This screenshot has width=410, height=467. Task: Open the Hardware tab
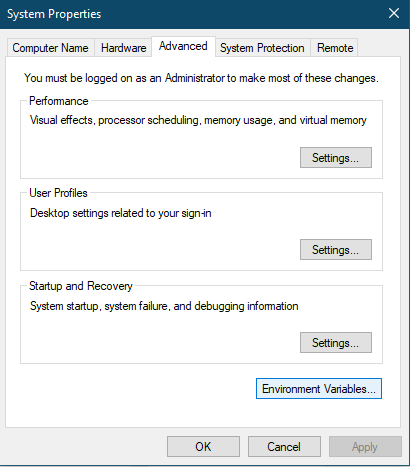[123, 48]
